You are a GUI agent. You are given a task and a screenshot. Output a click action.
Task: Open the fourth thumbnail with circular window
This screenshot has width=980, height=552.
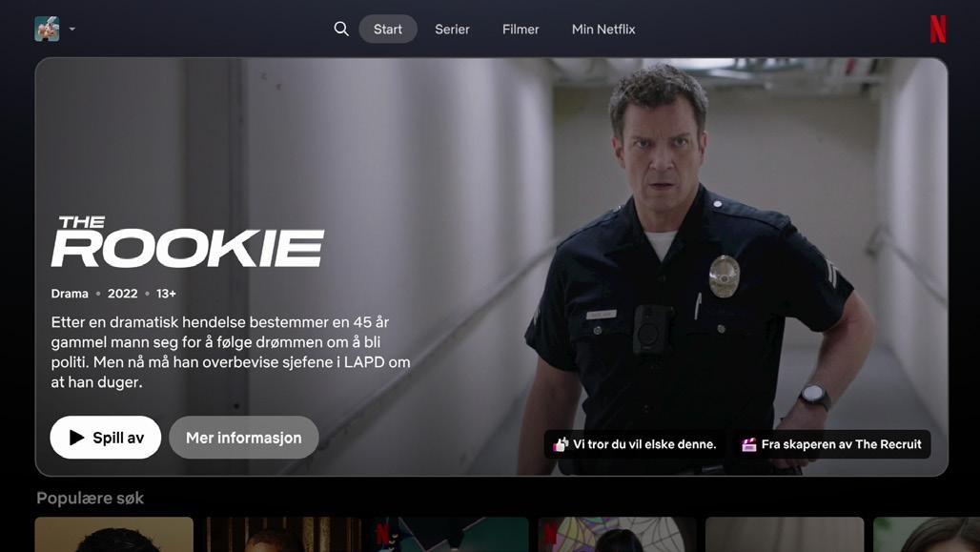(x=618, y=535)
